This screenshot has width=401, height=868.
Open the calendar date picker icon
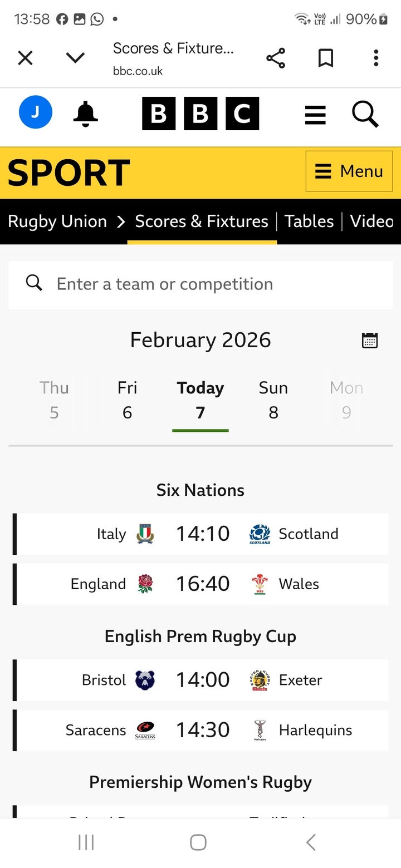tap(370, 341)
